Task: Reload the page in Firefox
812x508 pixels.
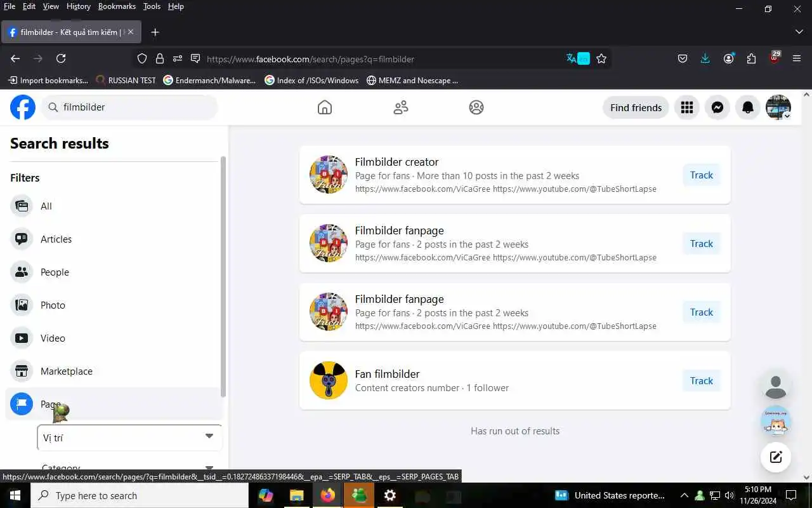Action: tap(61, 58)
